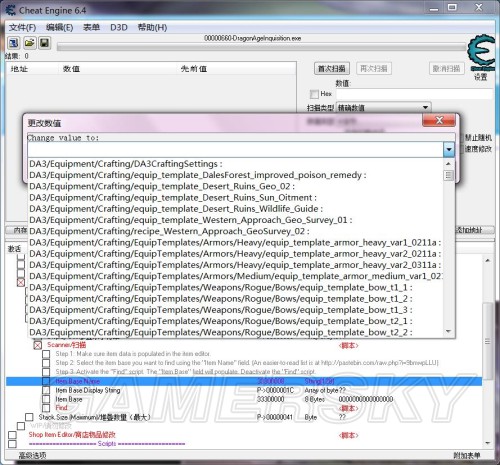Toggle the Hex checkbox
Image resolution: width=500 pixels, height=465 pixels.
click(x=314, y=94)
